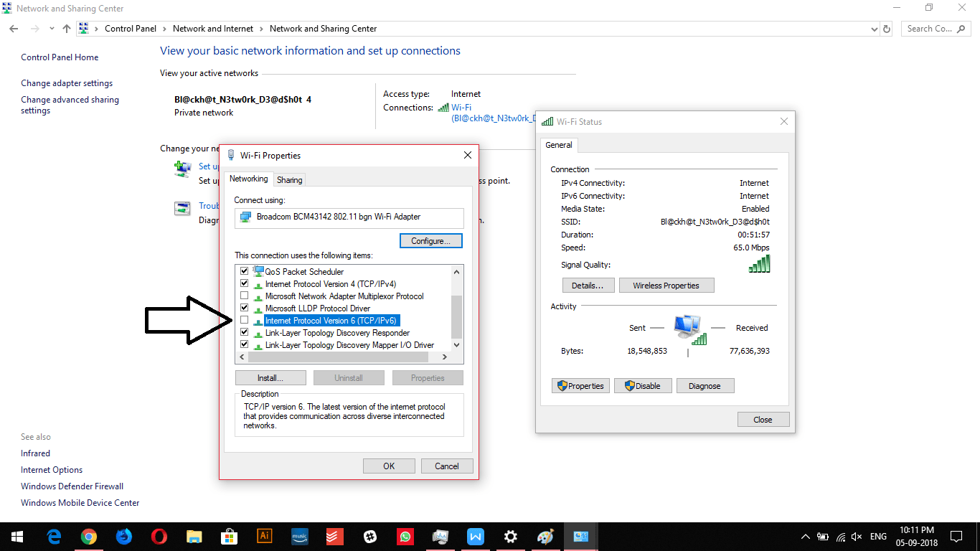Uncheck QoS Packet Scheduler
980x551 pixels.
click(244, 271)
